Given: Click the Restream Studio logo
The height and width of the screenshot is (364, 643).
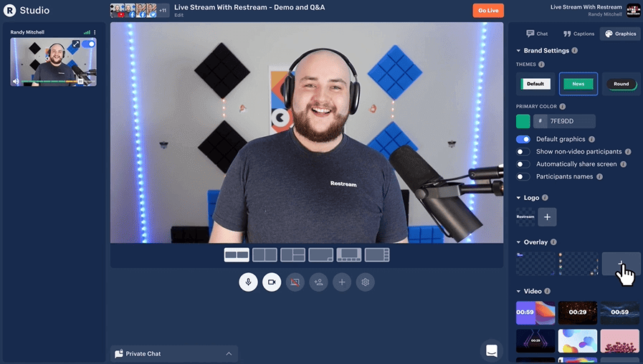Looking at the screenshot, I should point(27,10).
